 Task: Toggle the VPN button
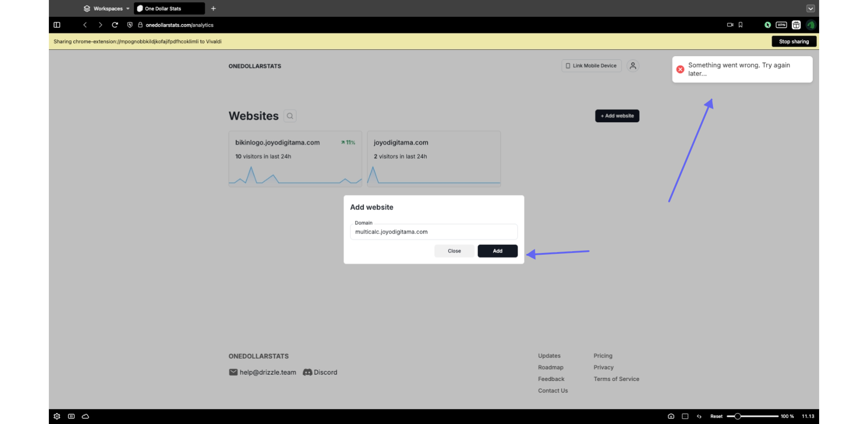(x=781, y=25)
